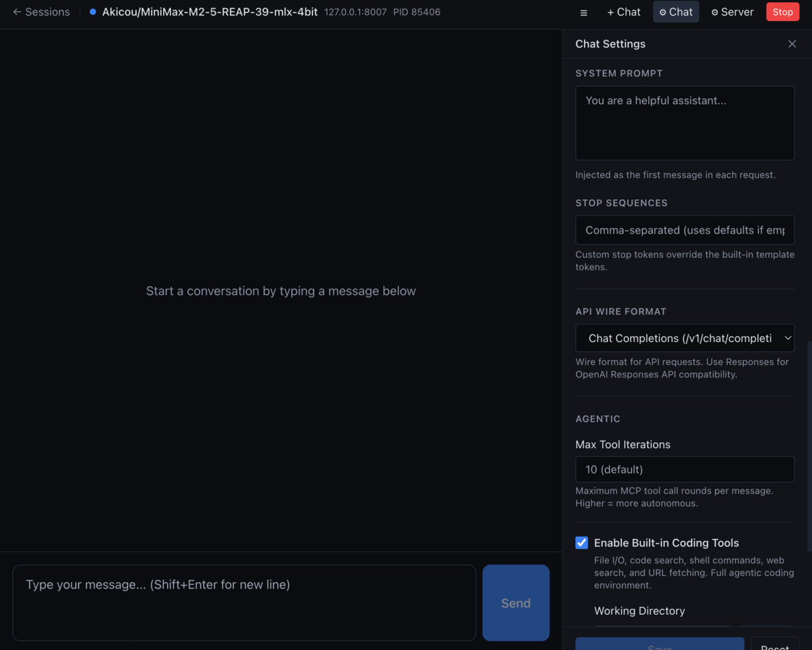Viewport: 812px width, 650px height.
Task: Switch to the Server tab
Action: (732, 12)
